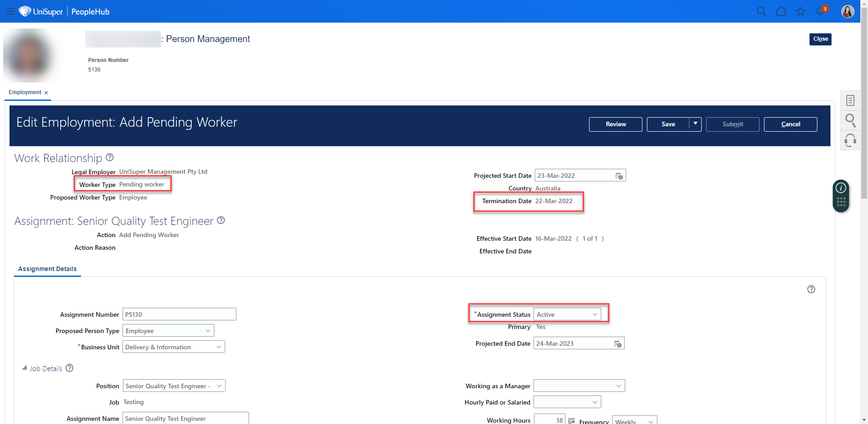Click the Review button
The height and width of the screenshot is (424, 868).
[x=615, y=124]
